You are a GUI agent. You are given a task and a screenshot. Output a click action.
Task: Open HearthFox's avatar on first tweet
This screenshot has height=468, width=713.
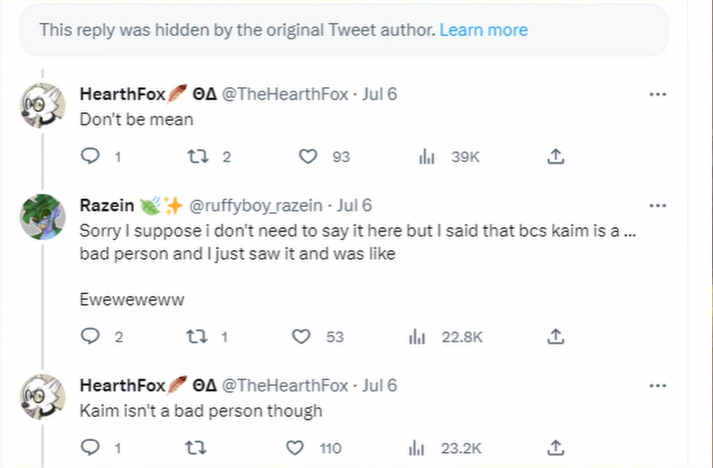click(x=44, y=105)
